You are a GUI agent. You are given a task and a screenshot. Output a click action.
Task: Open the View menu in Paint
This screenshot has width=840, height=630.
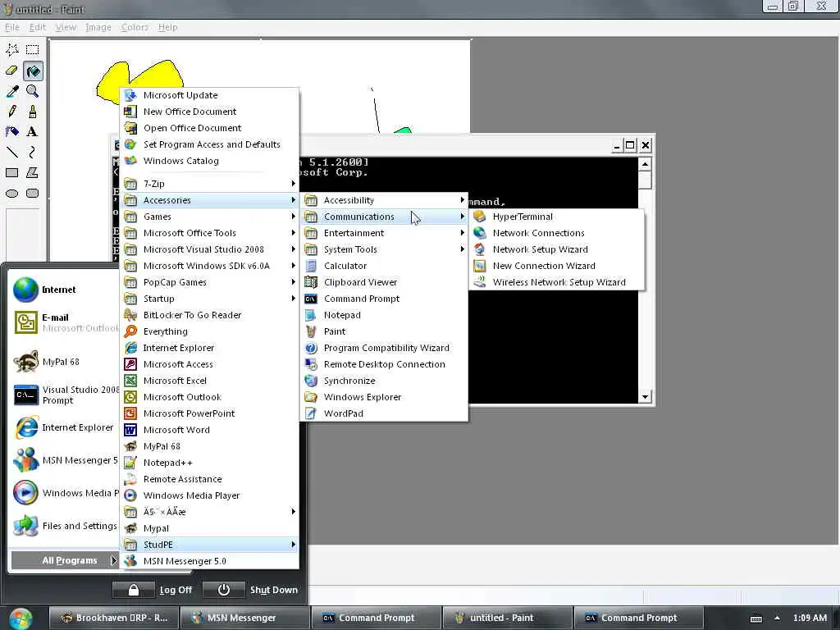pyautogui.click(x=66, y=27)
